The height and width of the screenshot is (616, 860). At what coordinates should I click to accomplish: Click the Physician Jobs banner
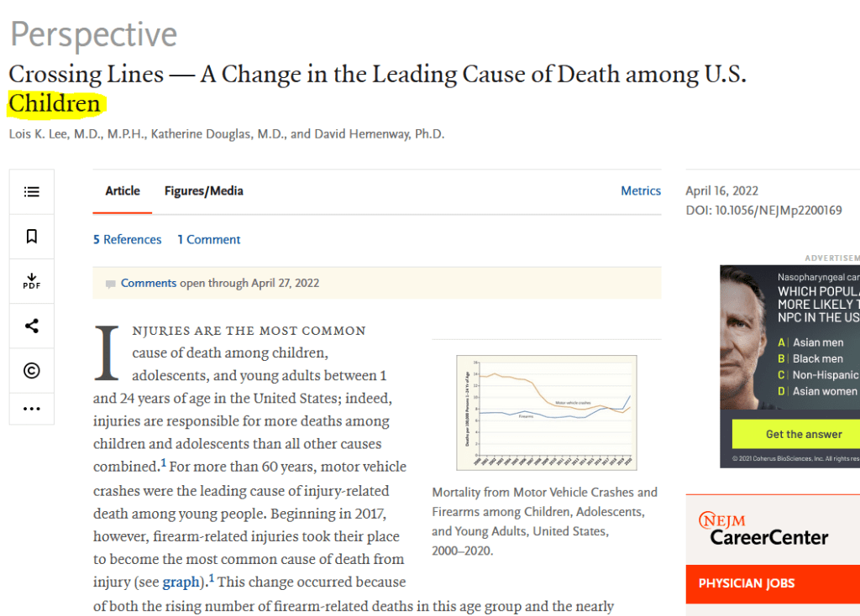[x=773, y=583]
